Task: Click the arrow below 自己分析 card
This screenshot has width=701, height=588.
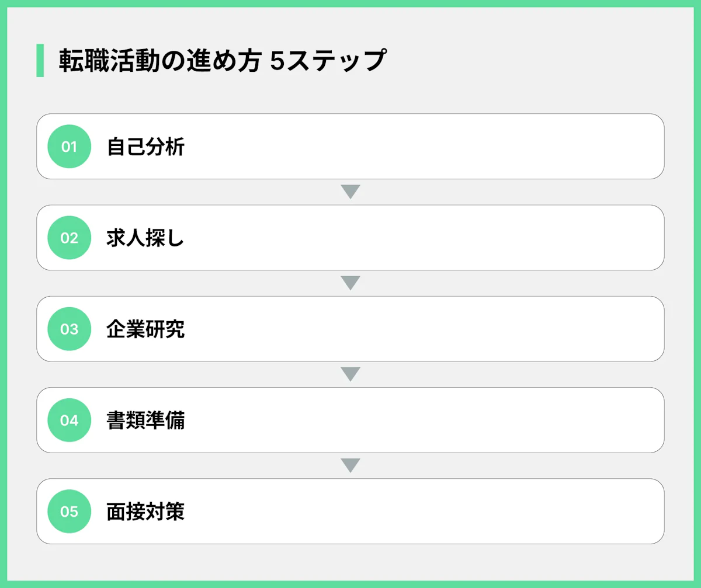Action: click(x=350, y=192)
